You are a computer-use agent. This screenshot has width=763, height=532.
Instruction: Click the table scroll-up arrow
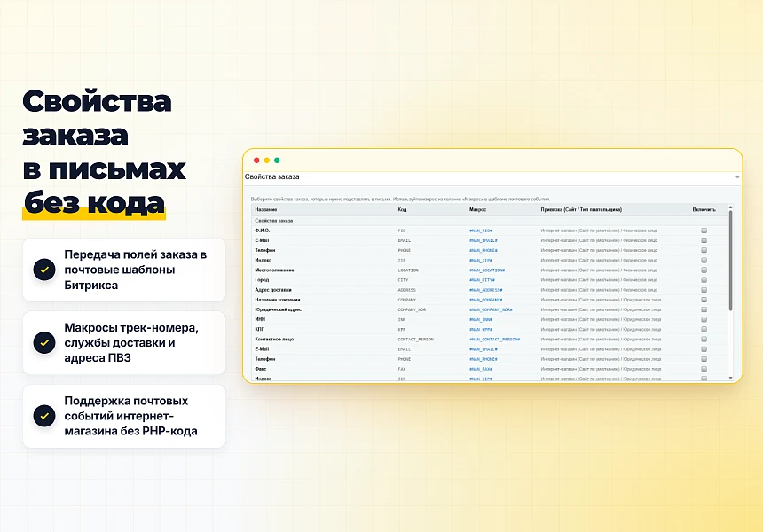coord(730,207)
